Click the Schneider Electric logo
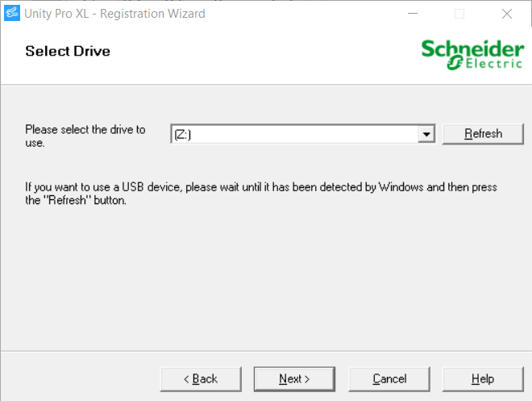Screen dimensions: 532x401 (x=472, y=54)
